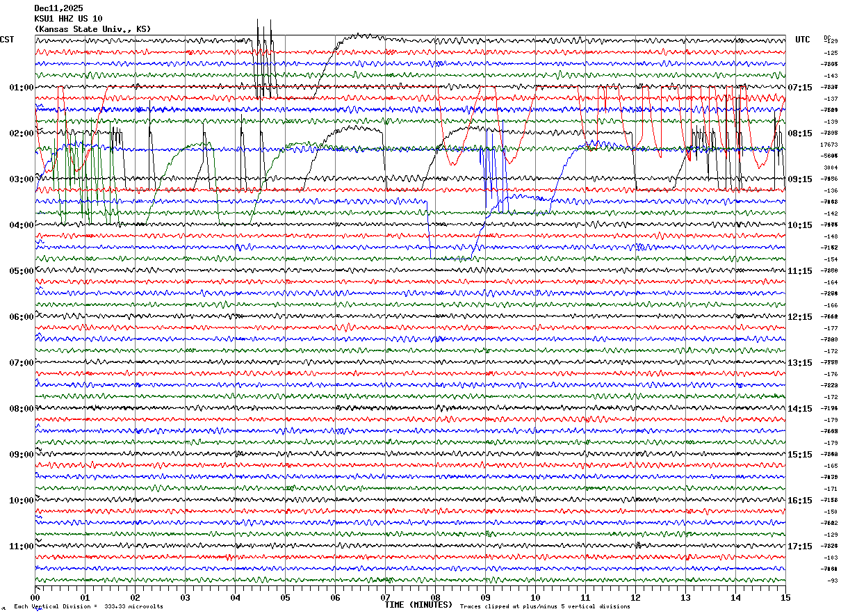Click the DC offset value "3004"
This screenshot has height=616, width=841.
tap(831, 168)
